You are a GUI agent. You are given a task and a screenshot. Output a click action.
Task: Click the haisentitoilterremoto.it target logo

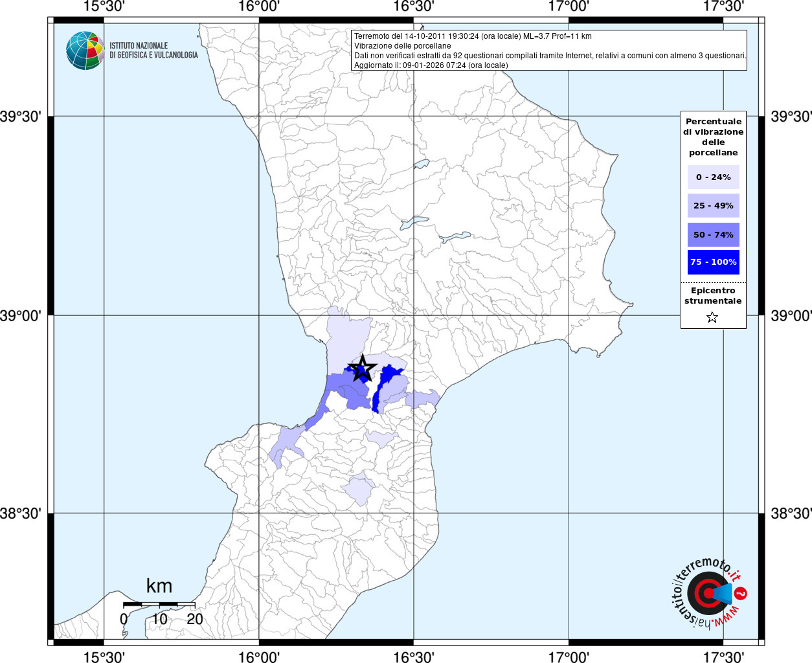(x=709, y=592)
